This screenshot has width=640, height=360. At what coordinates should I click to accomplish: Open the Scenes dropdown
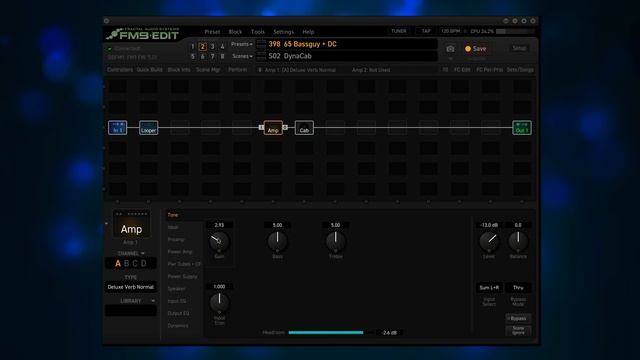pyautogui.click(x=242, y=56)
